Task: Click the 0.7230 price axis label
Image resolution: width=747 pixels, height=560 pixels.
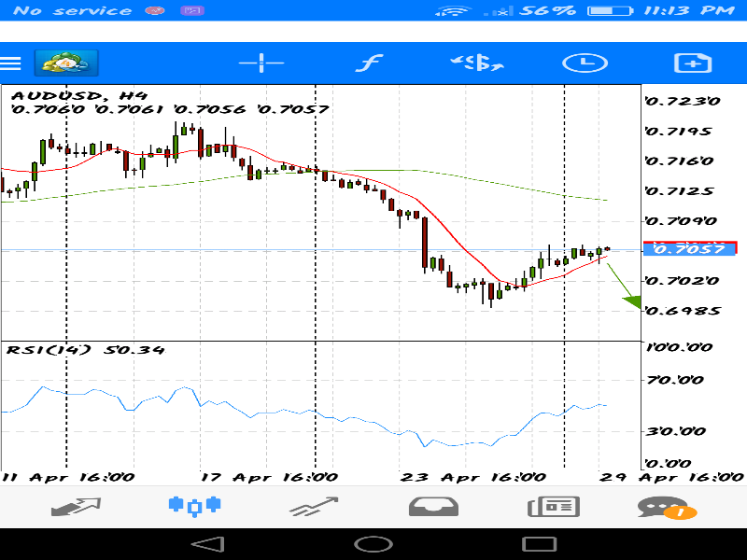Action: point(683,101)
